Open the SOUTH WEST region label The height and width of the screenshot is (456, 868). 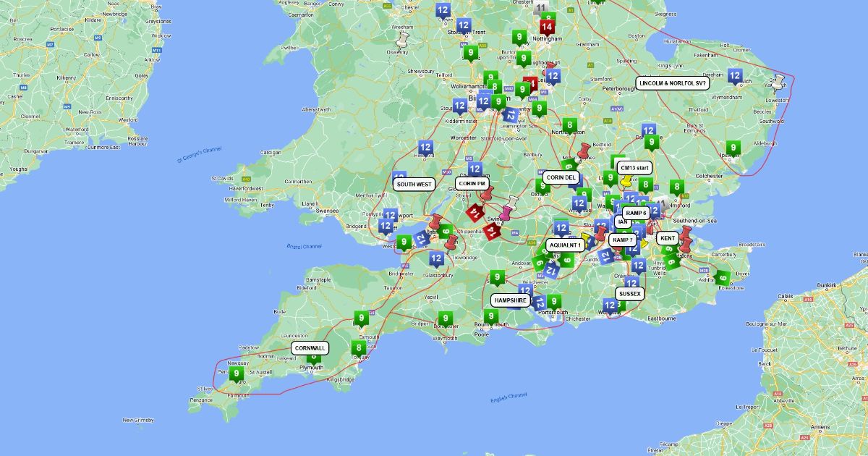pyautogui.click(x=414, y=185)
